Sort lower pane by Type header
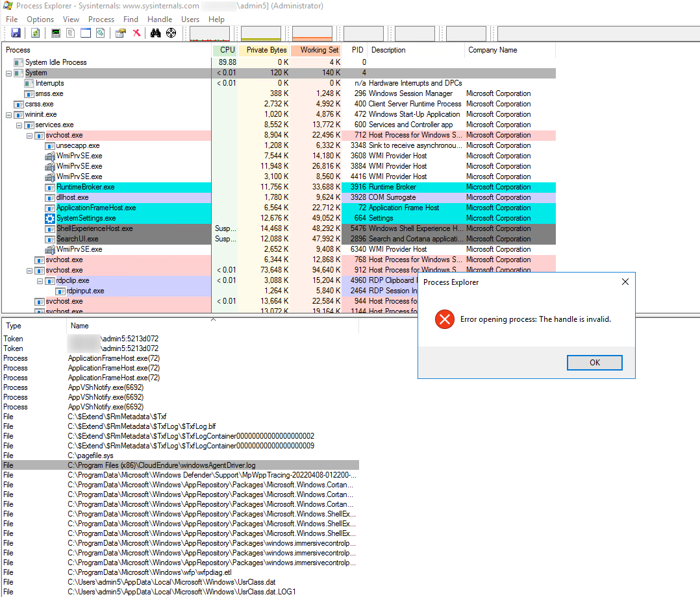 [x=34, y=326]
